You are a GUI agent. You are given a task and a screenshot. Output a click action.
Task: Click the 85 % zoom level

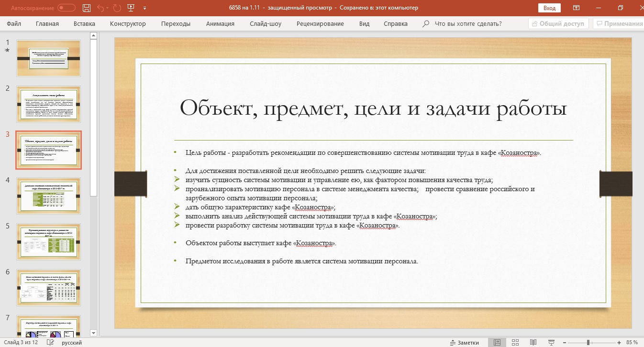pyautogui.click(x=632, y=342)
